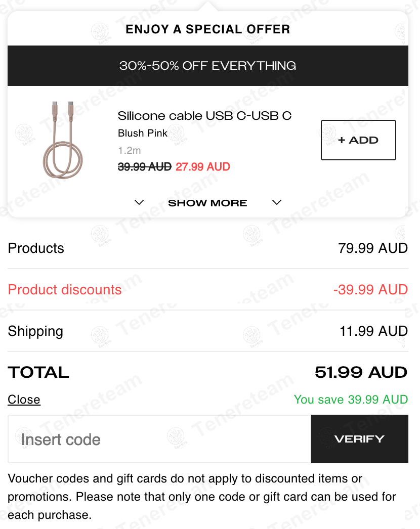This screenshot has width=420, height=529.
Task: Click the left chevron beside SHOW MORE
Action: [139, 203]
